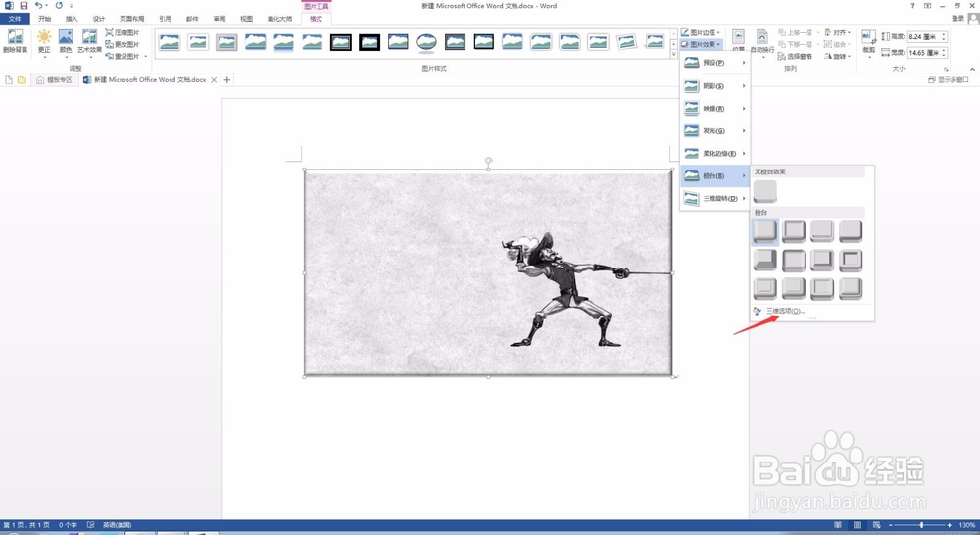
Task: Open the 旋转 (Rotate) dropdown
Action: [x=838, y=56]
